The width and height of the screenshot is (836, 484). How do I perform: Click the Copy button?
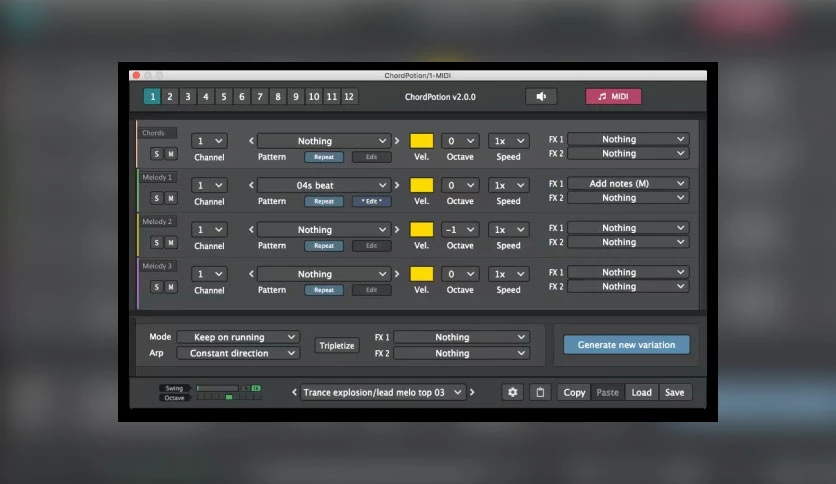coord(574,392)
